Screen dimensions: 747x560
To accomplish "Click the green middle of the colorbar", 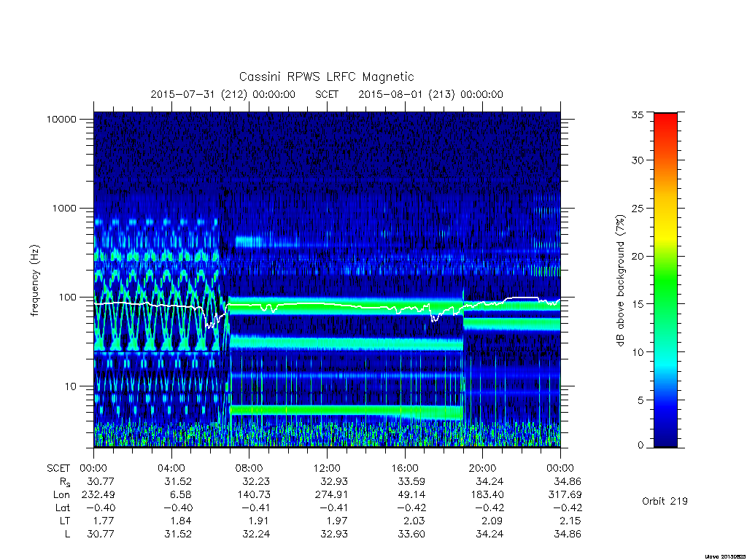I will tap(665, 281).
